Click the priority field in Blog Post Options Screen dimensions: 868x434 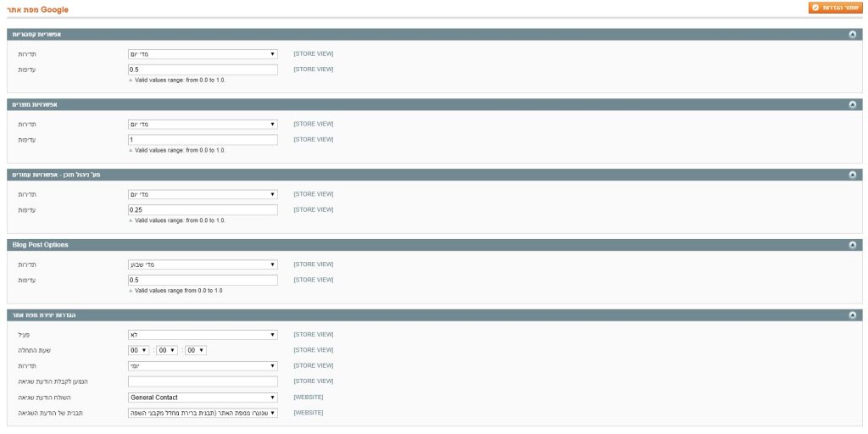(203, 280)
